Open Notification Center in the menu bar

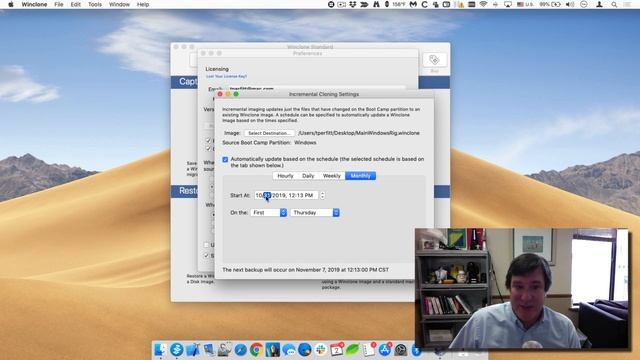point(627,4)
